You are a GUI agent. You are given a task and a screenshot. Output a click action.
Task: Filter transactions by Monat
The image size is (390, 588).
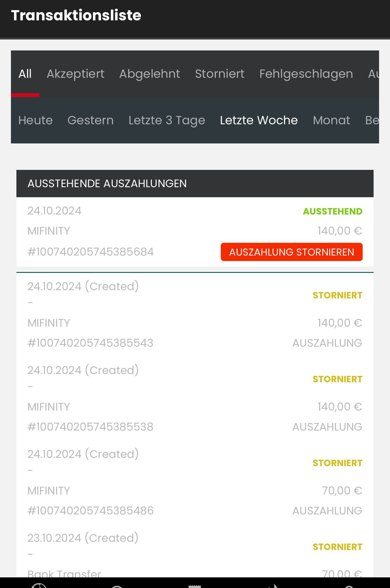tap(331, 120)
